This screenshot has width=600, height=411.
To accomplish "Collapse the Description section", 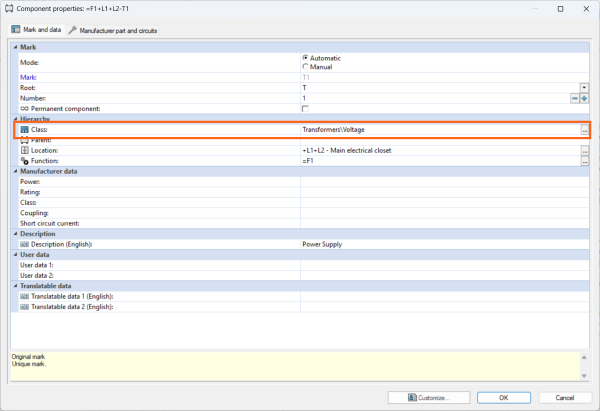I will click(x=16, y=233).
